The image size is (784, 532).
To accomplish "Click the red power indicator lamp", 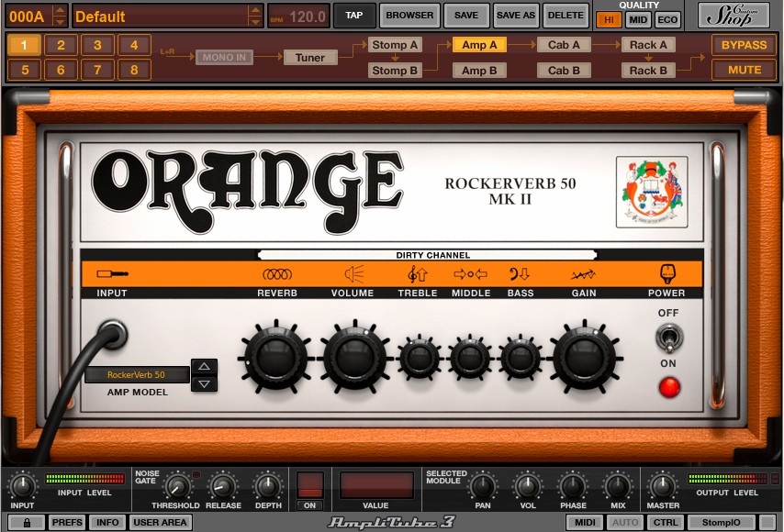I will click(x=669, y=387).
